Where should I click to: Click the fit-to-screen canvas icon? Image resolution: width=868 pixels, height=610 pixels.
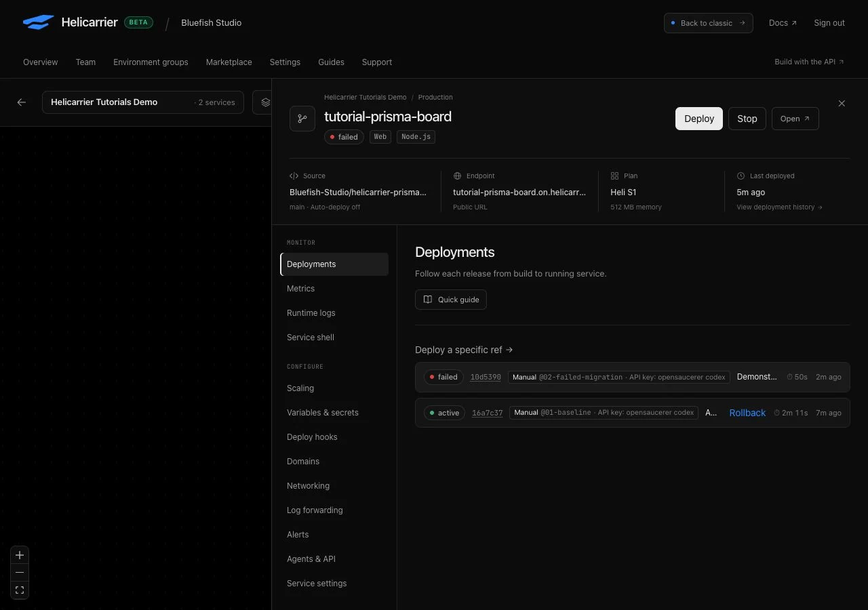(x=20, y=590)
